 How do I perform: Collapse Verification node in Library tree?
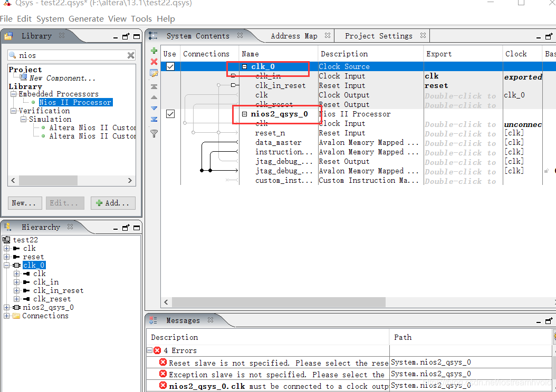pos(14,111)
